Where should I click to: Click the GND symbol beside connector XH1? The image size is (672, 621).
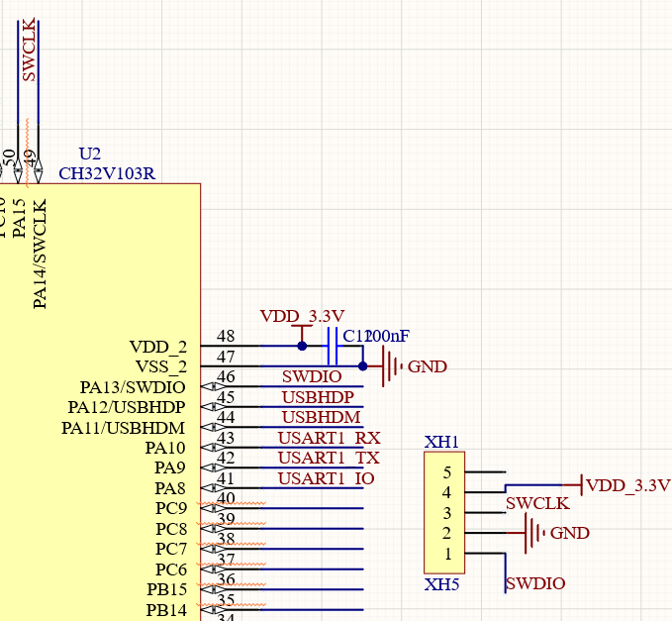pos(534,533)
